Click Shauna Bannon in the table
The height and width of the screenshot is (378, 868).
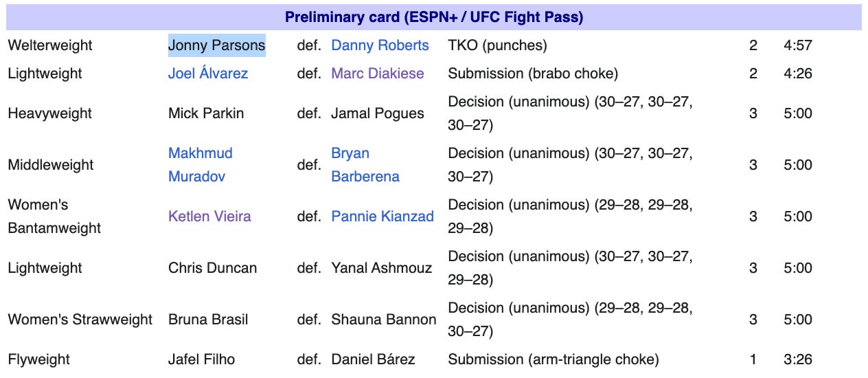[x=383, y=320]
